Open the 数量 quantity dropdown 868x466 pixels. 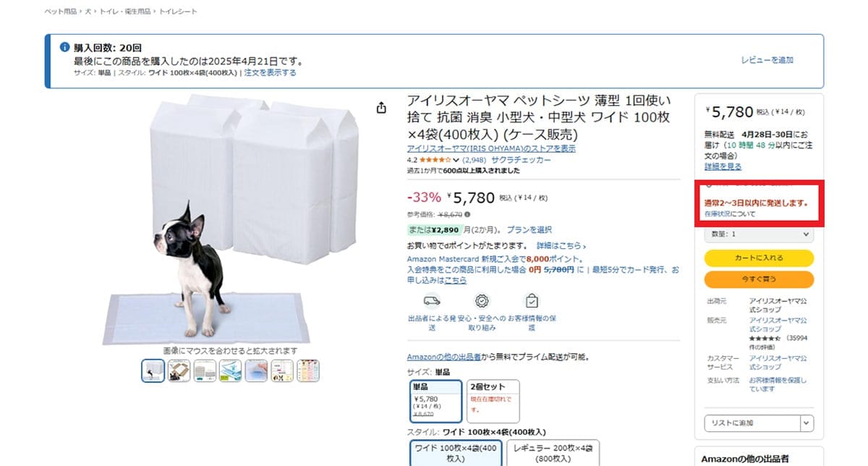(x=759, y=234)
